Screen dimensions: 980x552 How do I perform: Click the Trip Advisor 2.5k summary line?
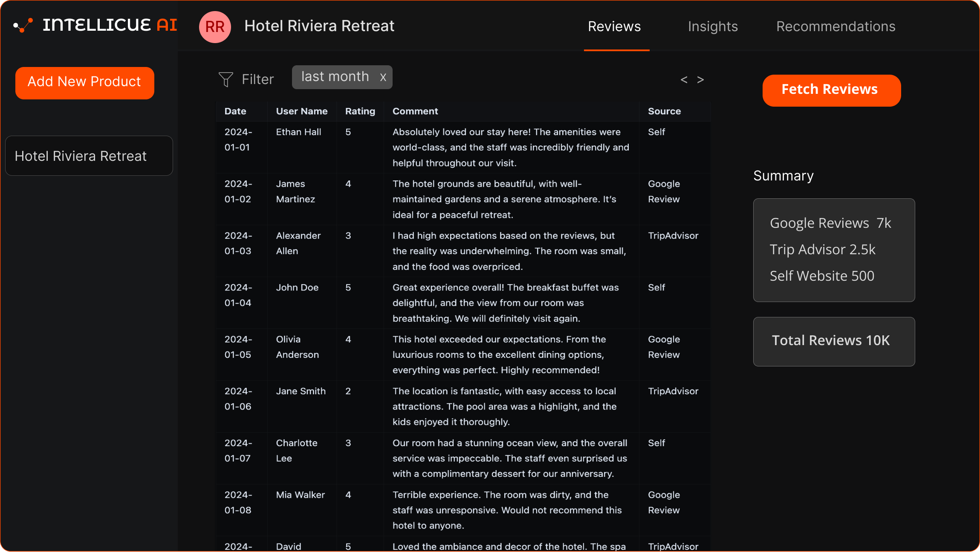coord(823,250)
